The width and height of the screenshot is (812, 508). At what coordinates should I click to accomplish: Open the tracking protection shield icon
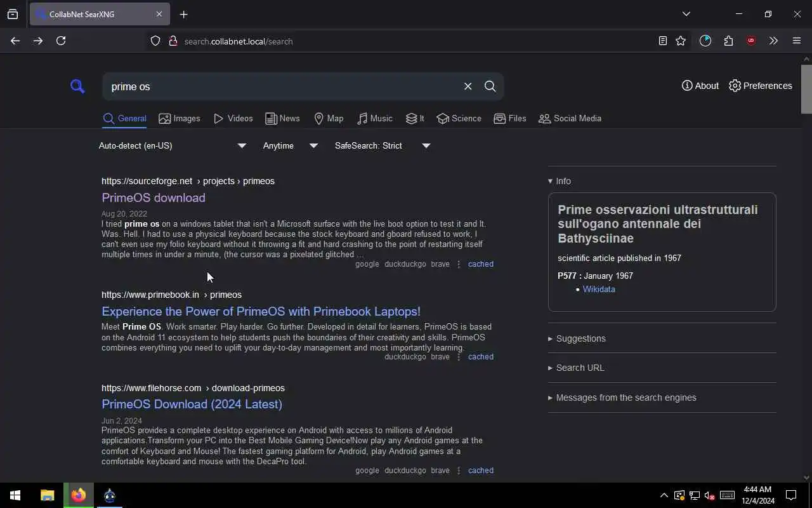click(x=155, y=41)
